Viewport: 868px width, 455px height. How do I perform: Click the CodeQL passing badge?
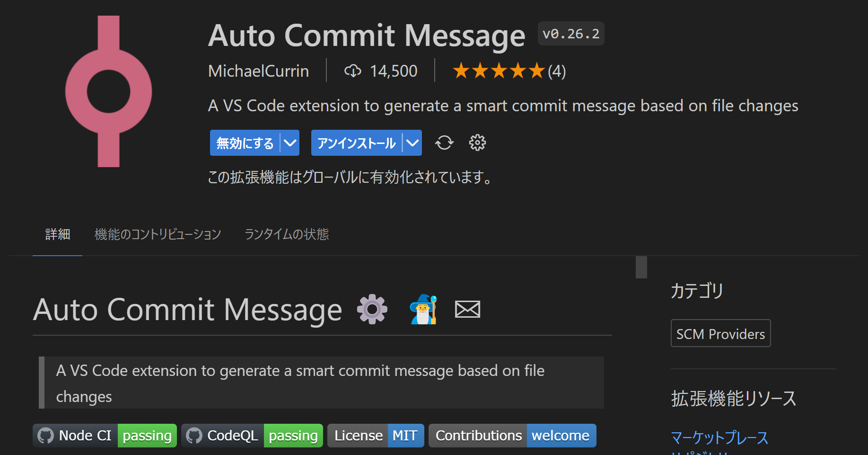(x=252, y=436)
